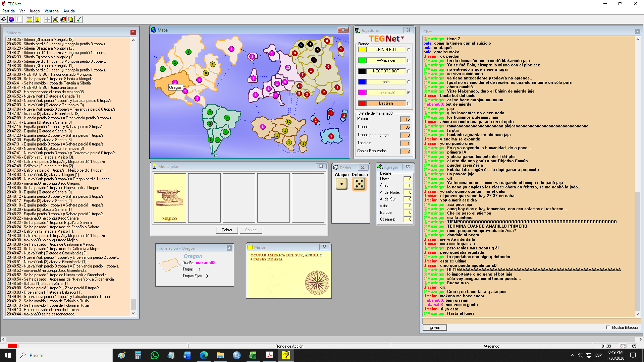Click the yellow mission card toolbar icon
The width and height of the screenshot is (644, 362).
30,19
